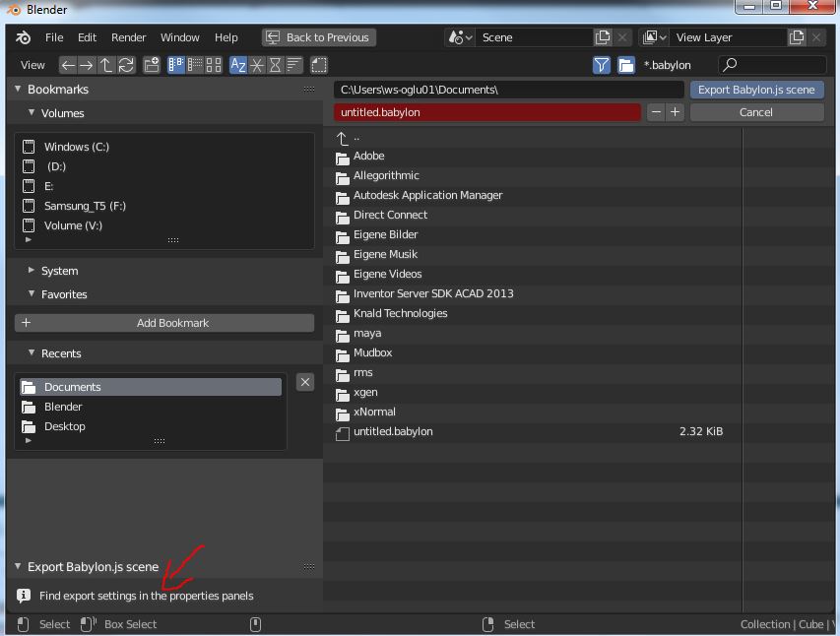Open the Knald Technologies folder
840x636 pixels.
point(532,313)
